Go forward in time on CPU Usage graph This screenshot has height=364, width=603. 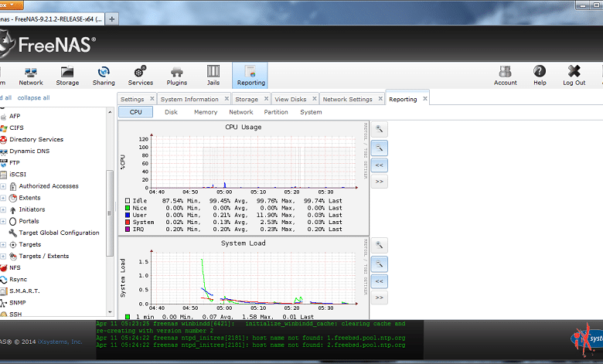point(379,182)
